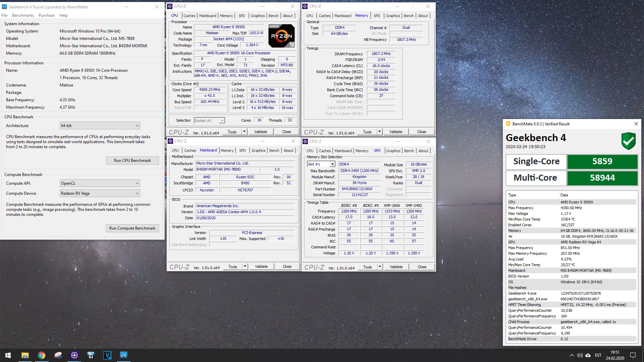Click the cloud upload tray icon

pyautogui.click(x=588, y=355)
